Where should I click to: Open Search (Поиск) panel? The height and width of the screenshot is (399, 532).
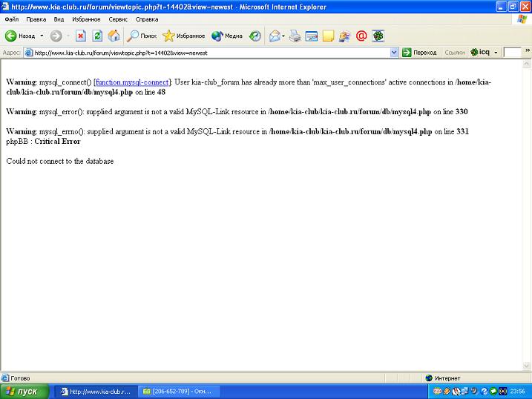point(142,36)
